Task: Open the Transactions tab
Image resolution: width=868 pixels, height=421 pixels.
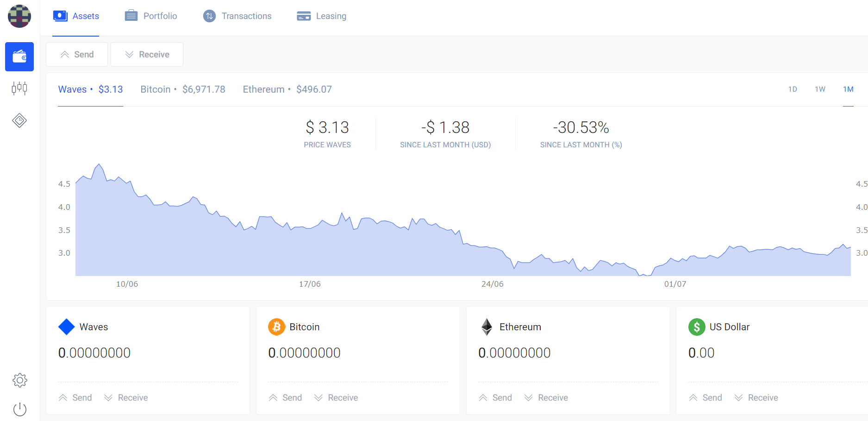Action: [x=237, y=16]
